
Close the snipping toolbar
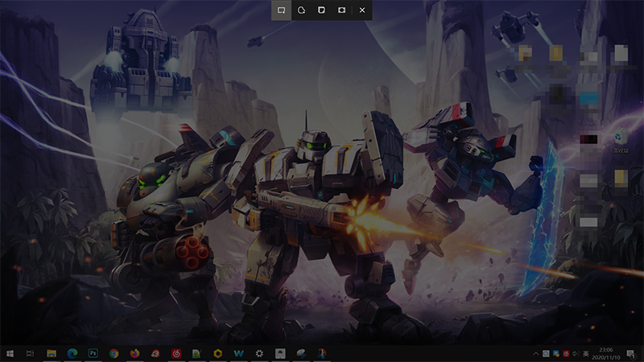[362, 10]
